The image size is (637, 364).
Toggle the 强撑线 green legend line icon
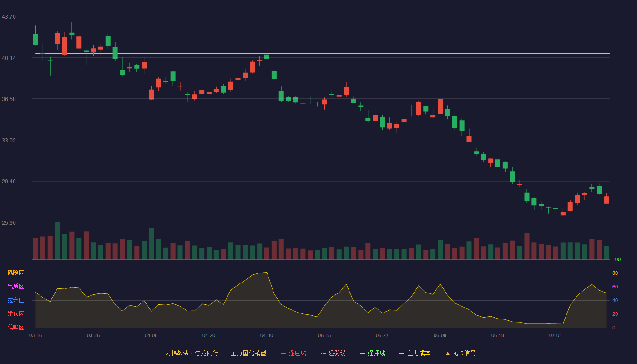tap(363, 353)
